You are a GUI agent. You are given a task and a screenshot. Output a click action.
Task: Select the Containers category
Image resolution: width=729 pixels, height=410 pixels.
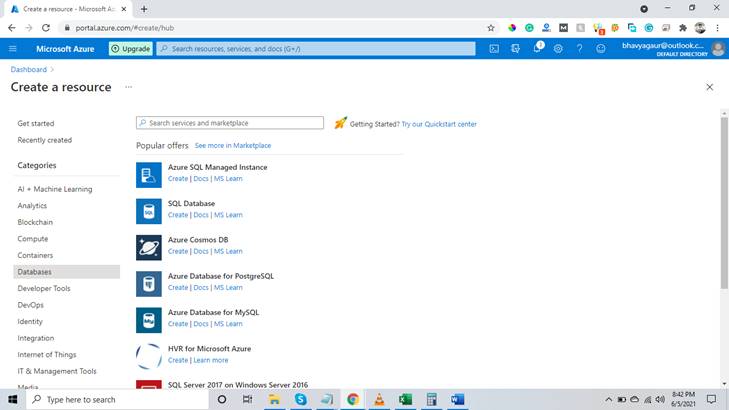(35, 255)
